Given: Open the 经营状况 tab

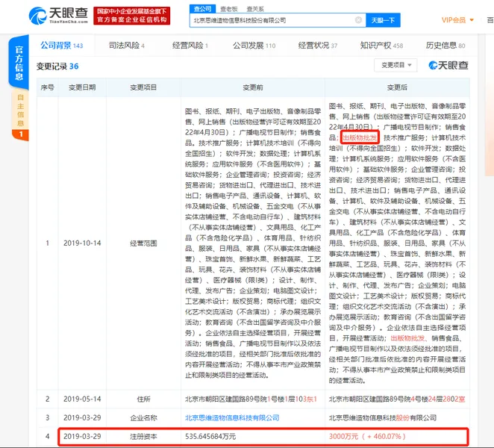Looking at the screenshot, I should 318,46.
